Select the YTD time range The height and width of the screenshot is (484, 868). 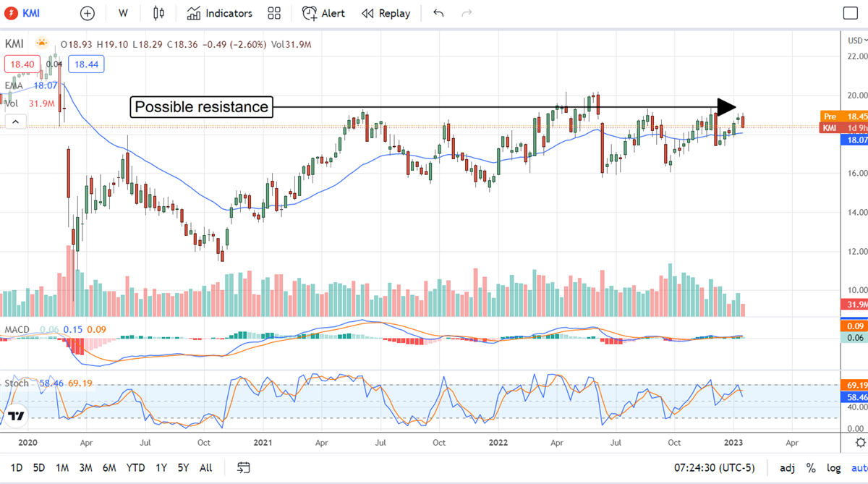tap(135, 467)
